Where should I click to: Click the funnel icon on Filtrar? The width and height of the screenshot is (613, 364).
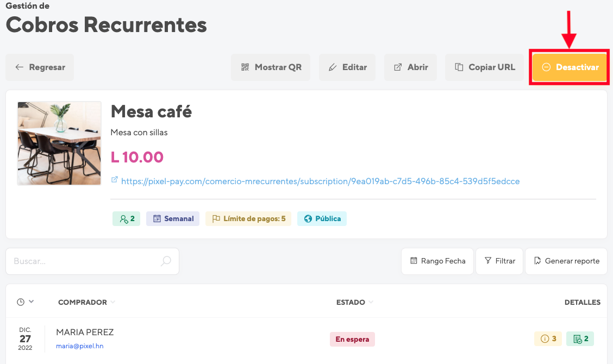488,260
